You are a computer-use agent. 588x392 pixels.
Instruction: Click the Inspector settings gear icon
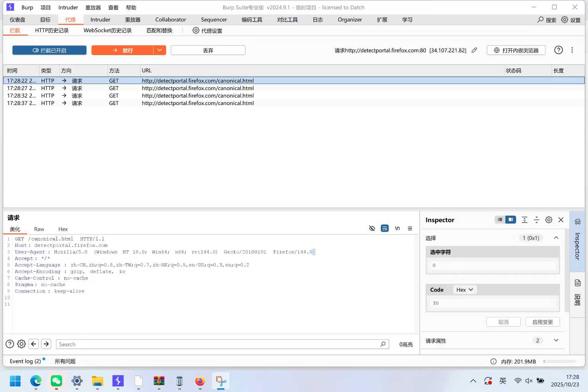point(548,220)
